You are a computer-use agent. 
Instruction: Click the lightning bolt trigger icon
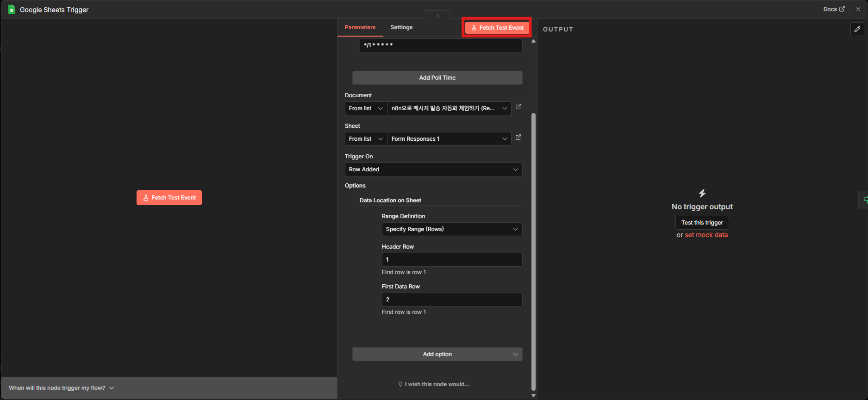(x=702, y=193)
